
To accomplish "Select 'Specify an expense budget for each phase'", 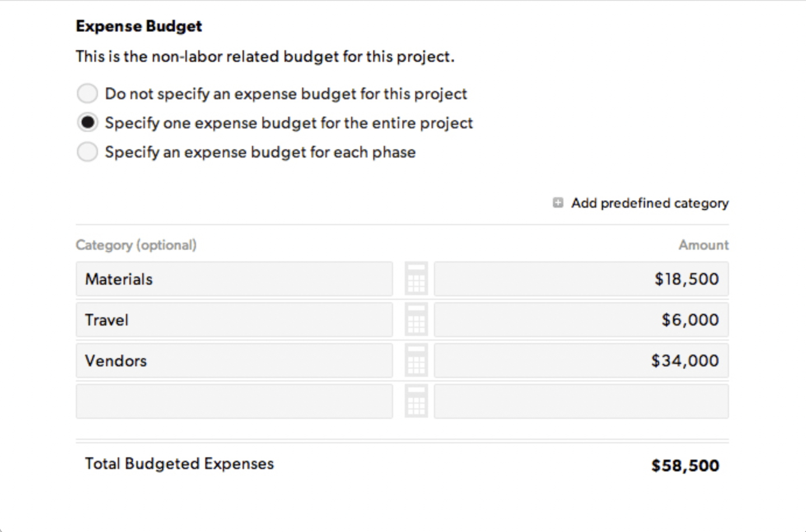I will (x=87, y=152).
